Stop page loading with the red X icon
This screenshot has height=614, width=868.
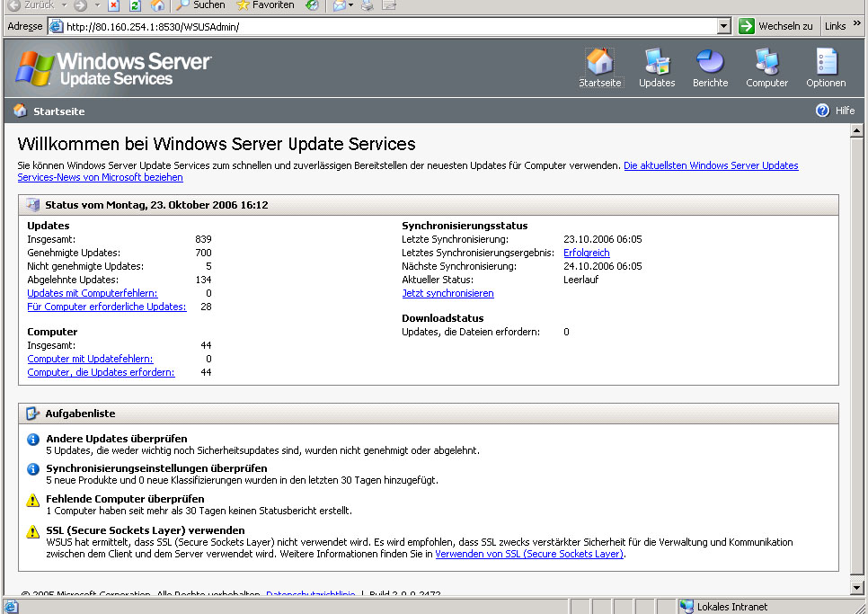coord(113,5)
